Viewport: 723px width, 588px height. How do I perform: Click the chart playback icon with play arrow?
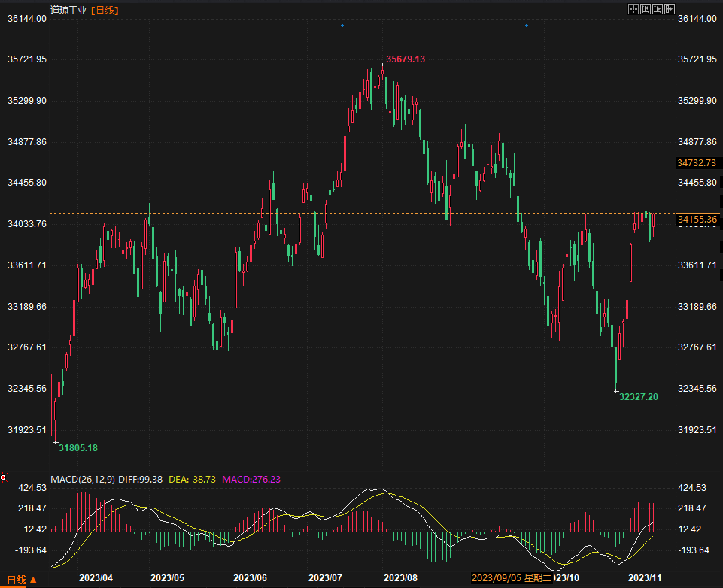[657, 9]
